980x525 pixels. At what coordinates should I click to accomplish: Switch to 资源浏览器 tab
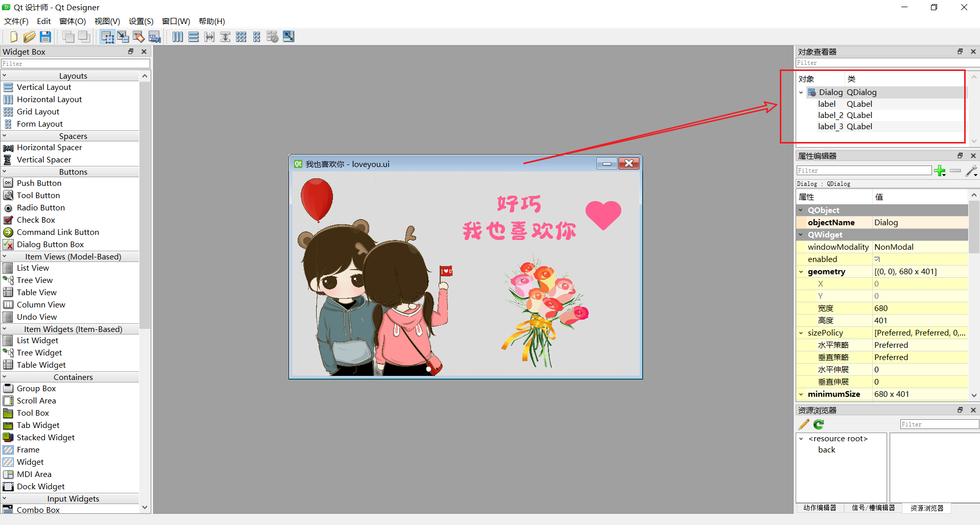click(927, 508)
